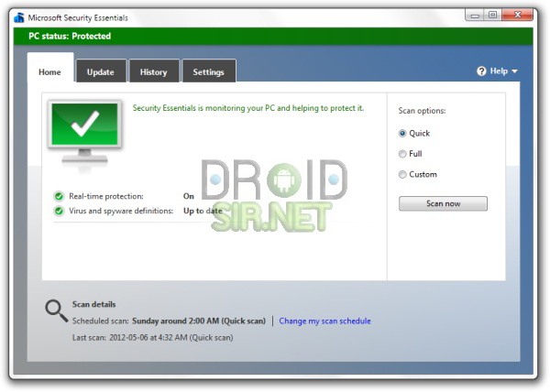Open the Update tab

click(101, 71)
